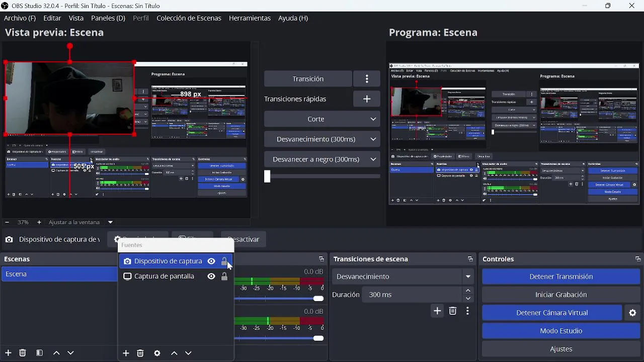
Task: Open the Editar menu
Action: tap(52, 18)
